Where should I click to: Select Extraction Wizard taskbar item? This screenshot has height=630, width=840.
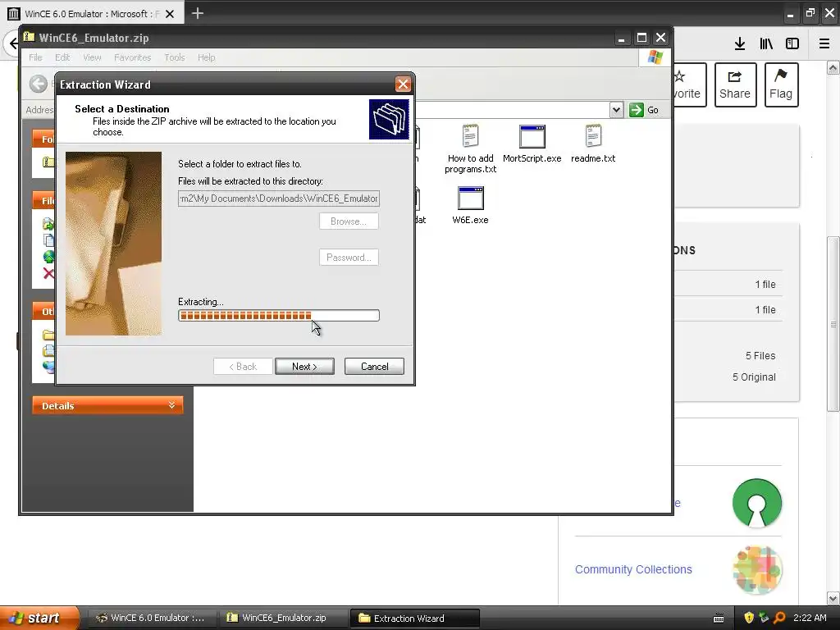coord(414,618)
